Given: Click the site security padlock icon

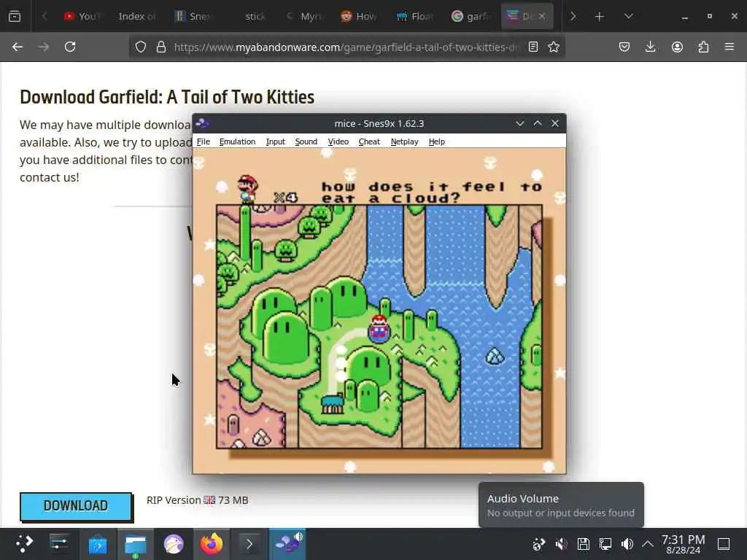Looking at the screenshot, I should point(161,47).
